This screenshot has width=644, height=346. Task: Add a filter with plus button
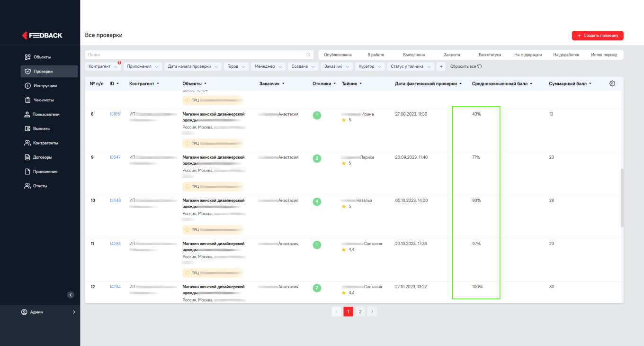point(441,67)
